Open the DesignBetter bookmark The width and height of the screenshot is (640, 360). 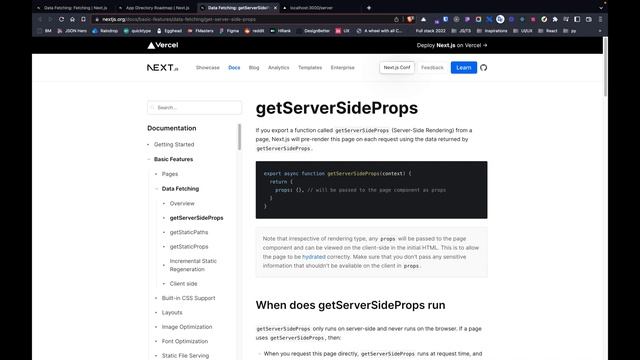pos(313,31)
